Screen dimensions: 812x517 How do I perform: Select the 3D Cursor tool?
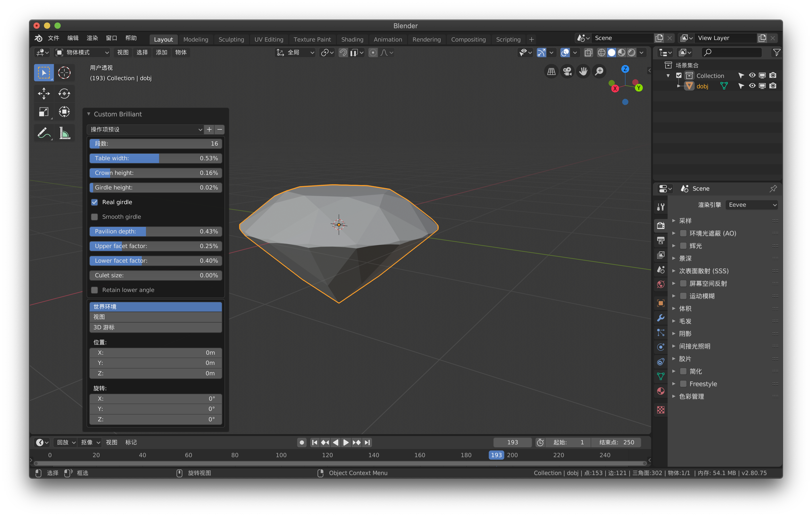(x=64, y=72)
